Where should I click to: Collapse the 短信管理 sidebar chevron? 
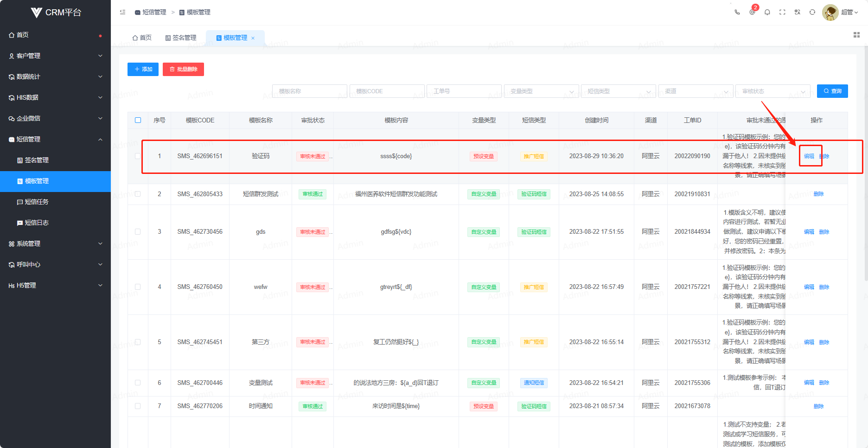tap(100, 139)
